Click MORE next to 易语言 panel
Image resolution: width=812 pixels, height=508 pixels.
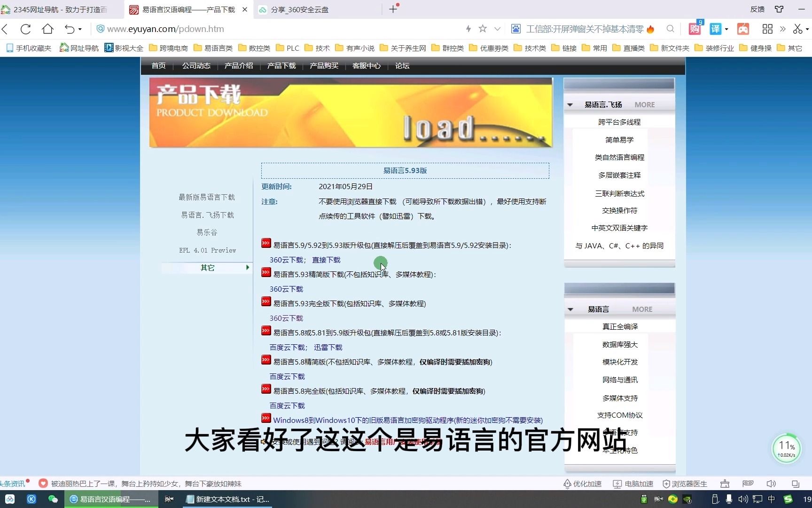pos(642,310)
